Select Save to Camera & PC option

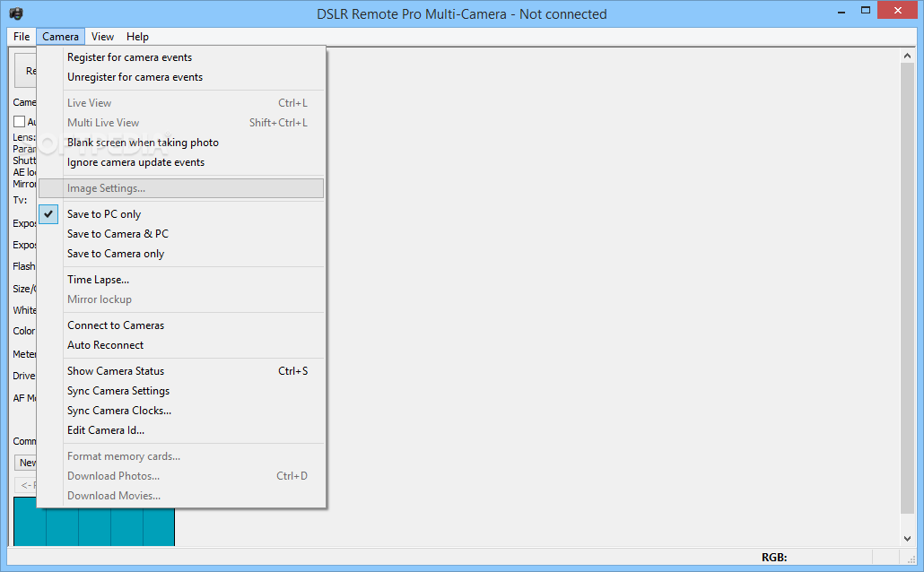[181, 234]
